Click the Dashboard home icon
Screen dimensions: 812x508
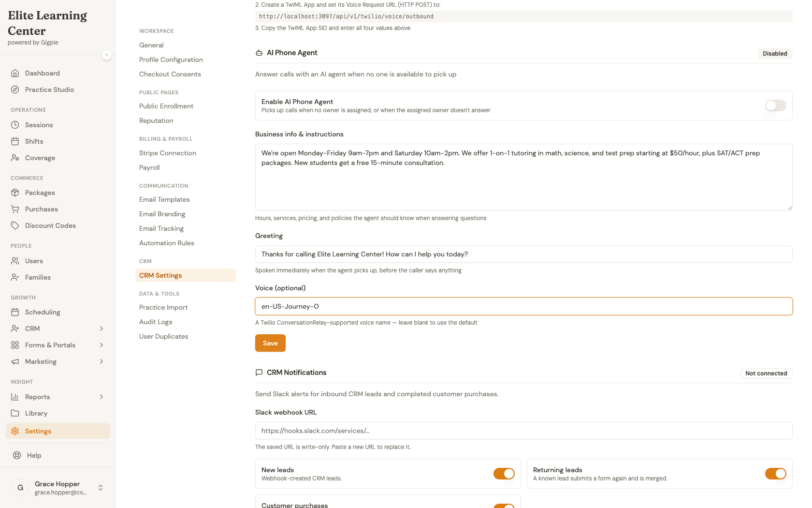tap(15, 73)
